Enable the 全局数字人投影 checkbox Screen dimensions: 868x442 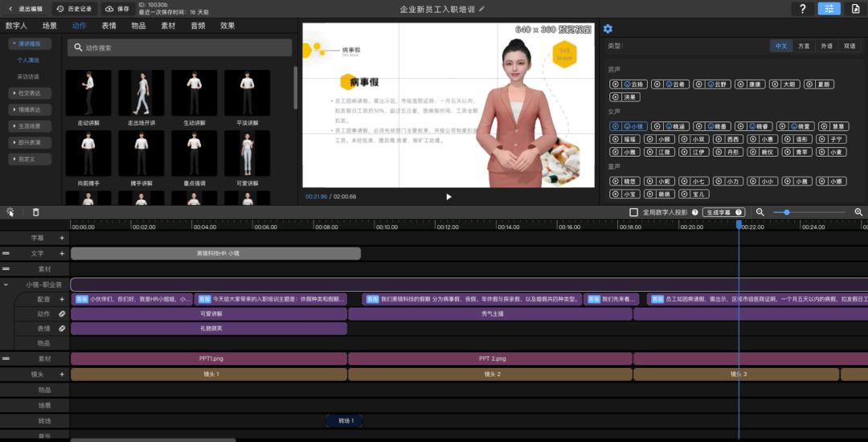[x=633, y=212]
